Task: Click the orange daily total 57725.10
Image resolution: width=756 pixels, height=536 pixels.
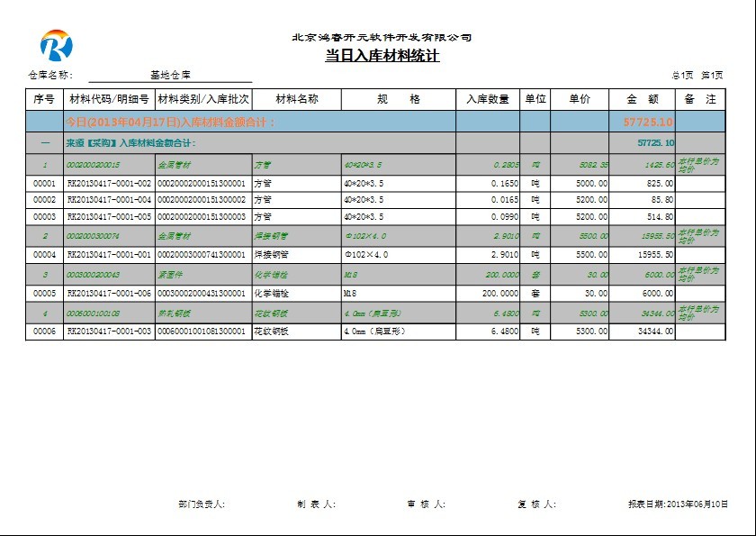Action: pyautogui.click(x=648, y=122)
